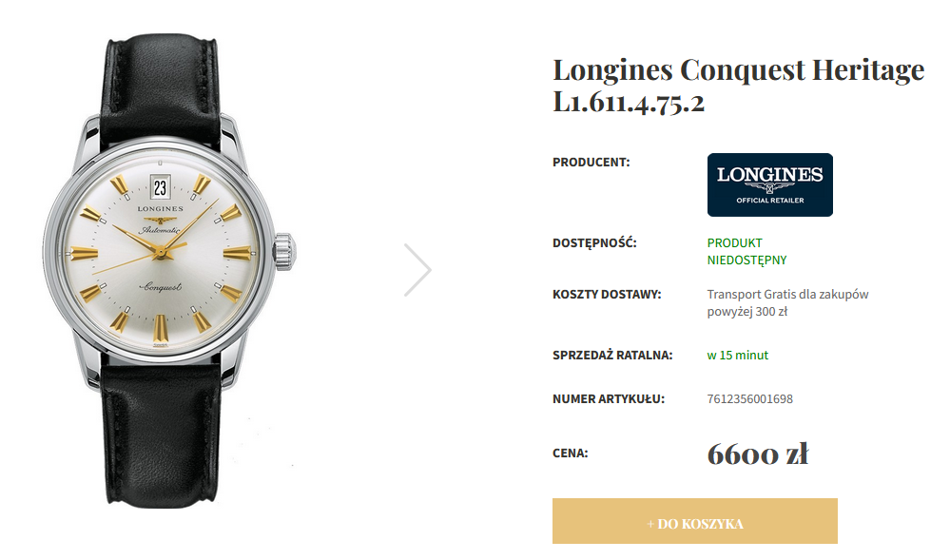Select the Longines Conquest Heritage product title
Viewport: 950px width, 560px height.
click(739, 86)
